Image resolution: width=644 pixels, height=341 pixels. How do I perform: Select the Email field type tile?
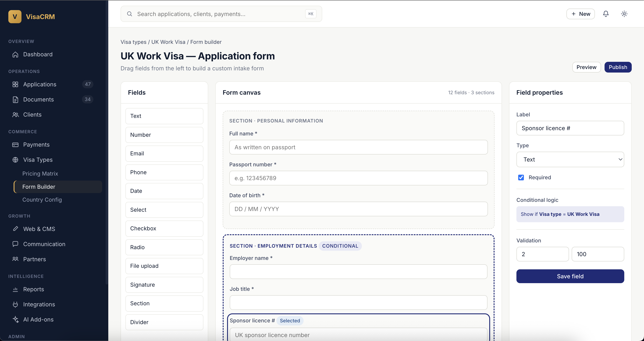click(164, 153)
